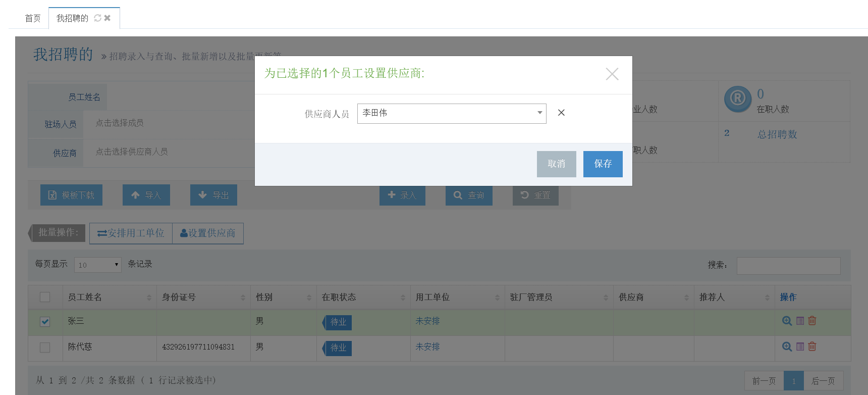
Task: Delete 张三 row with trash icon
Action: coord(812,321)
